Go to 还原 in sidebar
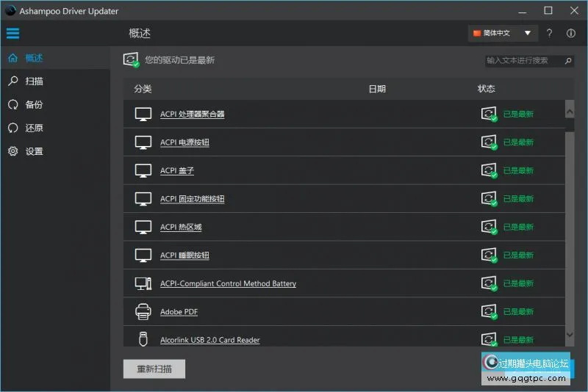The height and width of the screenshot is (392, 588). [34, 128]
